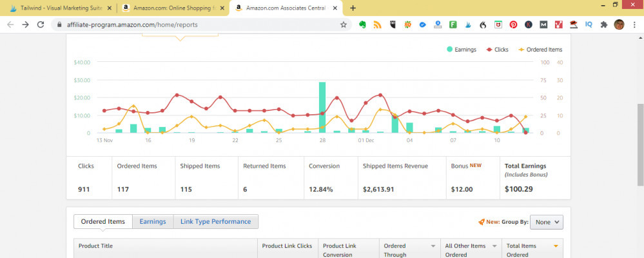The width and height of the screenshot is (644, 258).
Task: Click the Ordered Through column sort arrow
Action: click(433, 246)
